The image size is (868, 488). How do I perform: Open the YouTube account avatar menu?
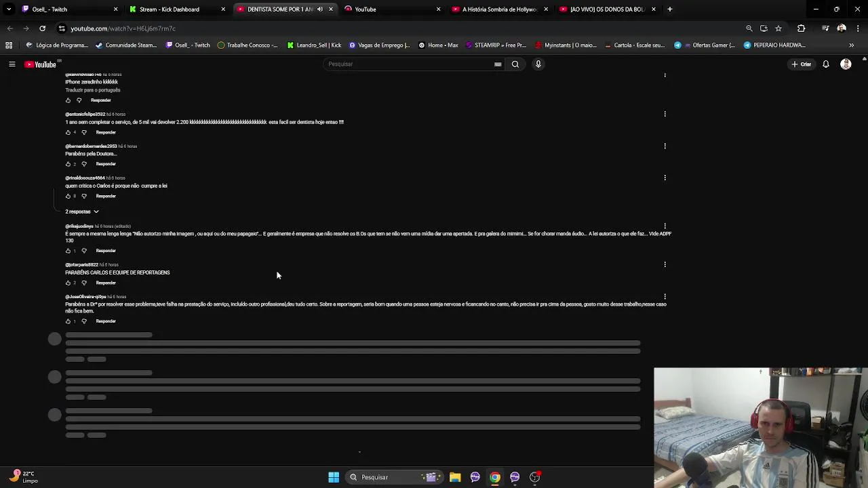(846, 64)
